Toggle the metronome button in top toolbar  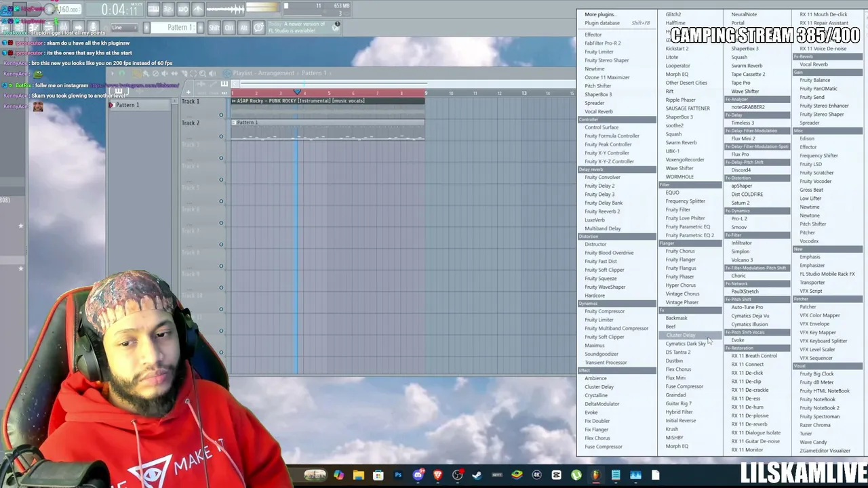pyautogui.click(x=198, y=9)
